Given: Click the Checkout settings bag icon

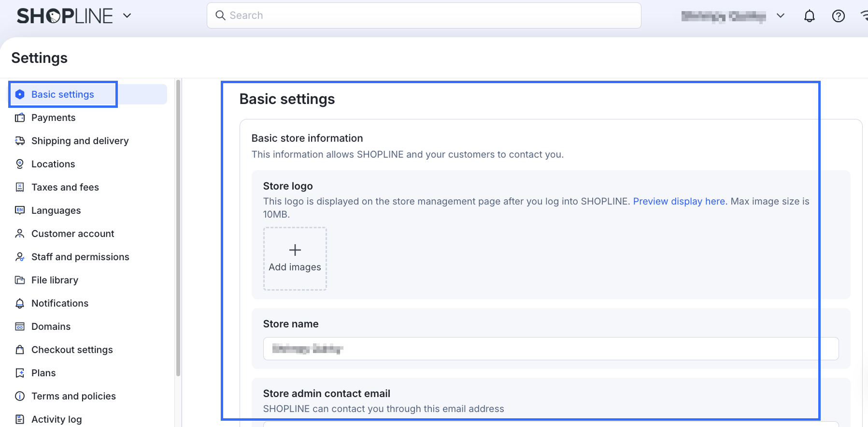Looking at the screenshot, I should pyautogui.click(x=20, y=350).
